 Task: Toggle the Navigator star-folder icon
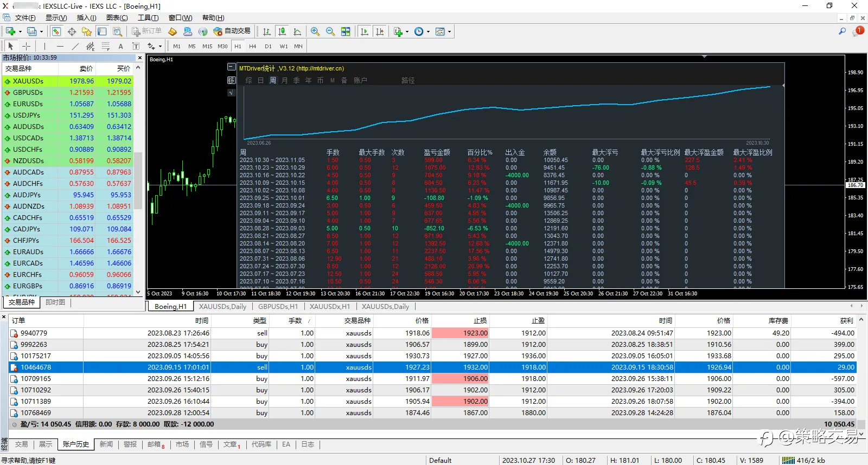click(87, 31)
